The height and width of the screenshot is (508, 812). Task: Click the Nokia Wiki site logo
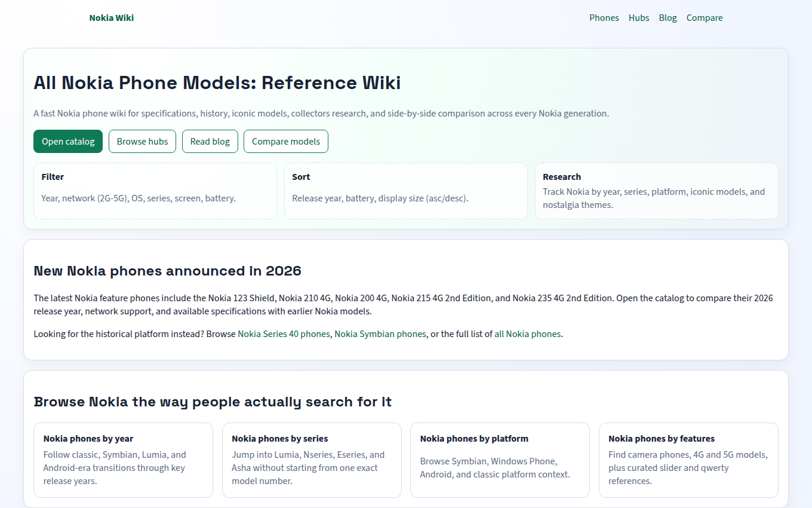coord(111,18)
